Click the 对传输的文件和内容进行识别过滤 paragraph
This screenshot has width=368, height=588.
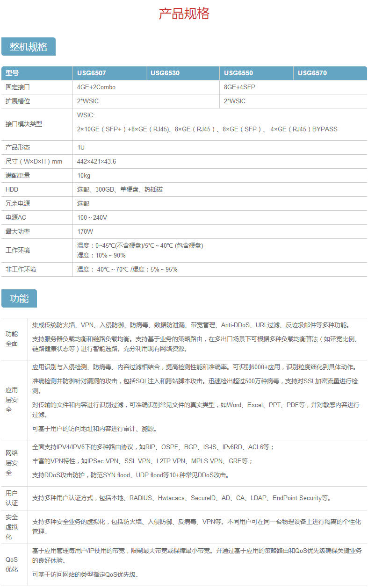196,409
